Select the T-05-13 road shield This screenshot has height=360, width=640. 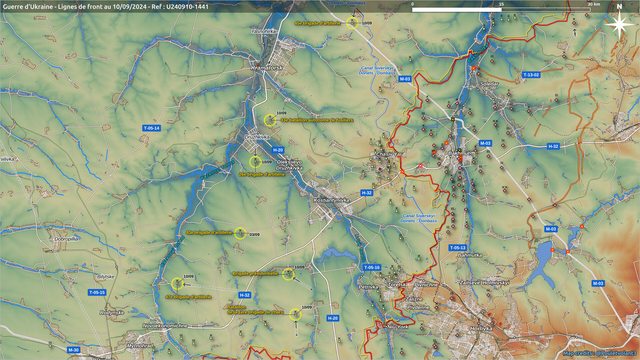pos(458,248)
